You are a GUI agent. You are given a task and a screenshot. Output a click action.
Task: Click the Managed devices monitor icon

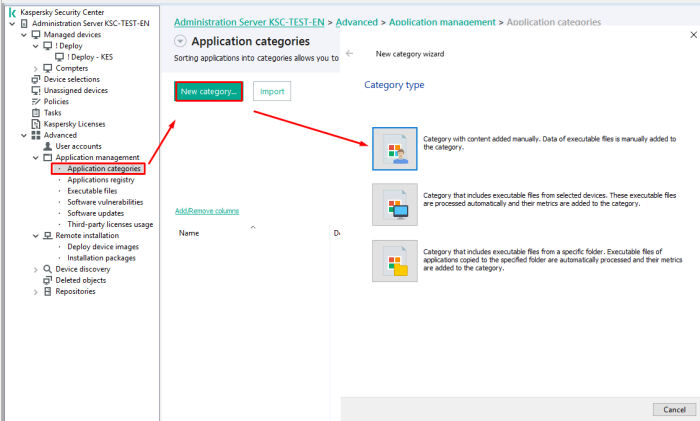click(36, 35)
